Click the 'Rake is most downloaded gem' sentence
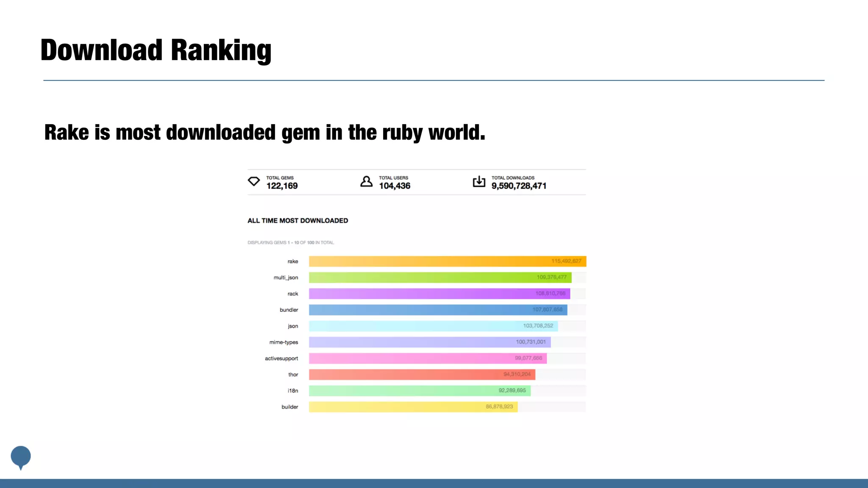The width and height of the screenshot is (868, 488). [265, 133]
